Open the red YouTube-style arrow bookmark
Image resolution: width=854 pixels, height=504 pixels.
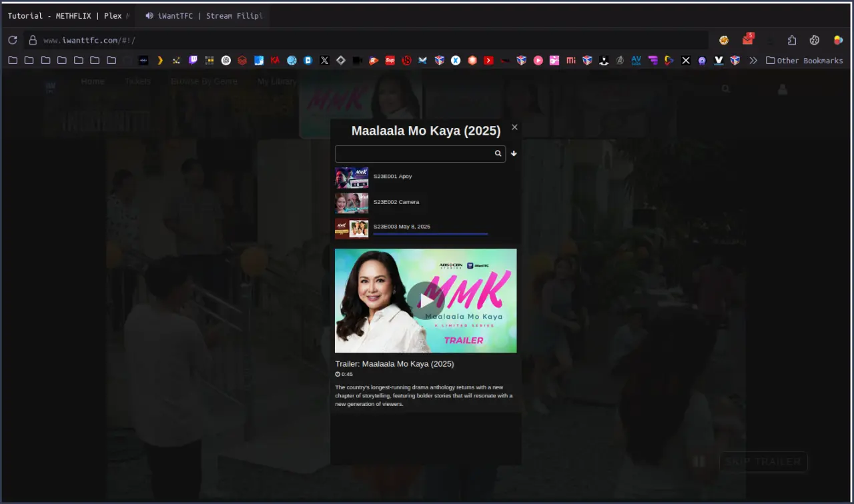(488, 60)
